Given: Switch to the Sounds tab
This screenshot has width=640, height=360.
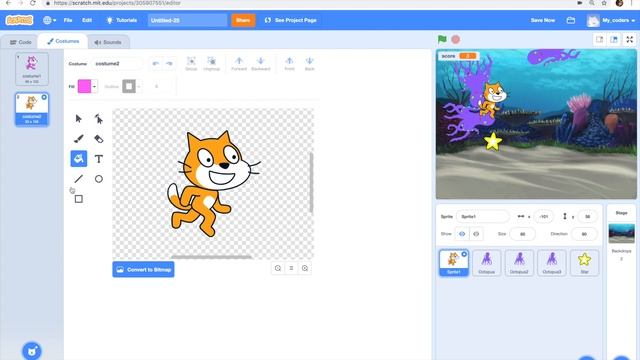Looking at the screenshot, I should [x=108, y=42].
